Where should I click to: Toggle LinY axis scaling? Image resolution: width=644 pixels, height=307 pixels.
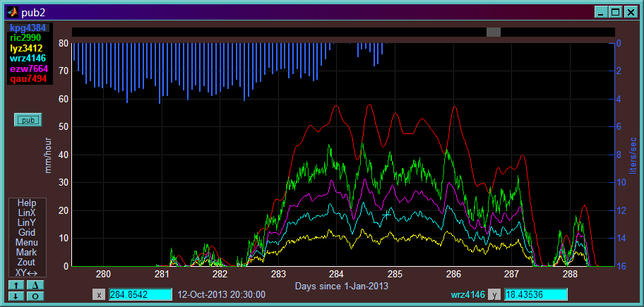pos(27,223)
